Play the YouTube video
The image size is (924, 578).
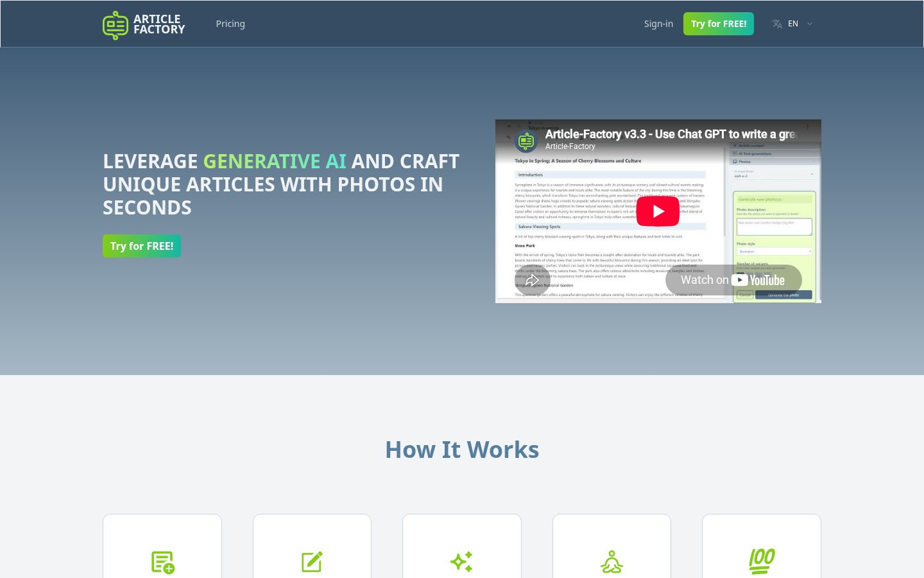[658, 211]
